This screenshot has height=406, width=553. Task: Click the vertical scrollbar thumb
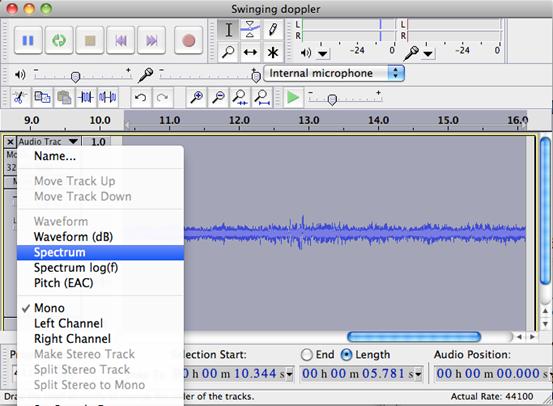pyautogui.click(x=545, y=210)
